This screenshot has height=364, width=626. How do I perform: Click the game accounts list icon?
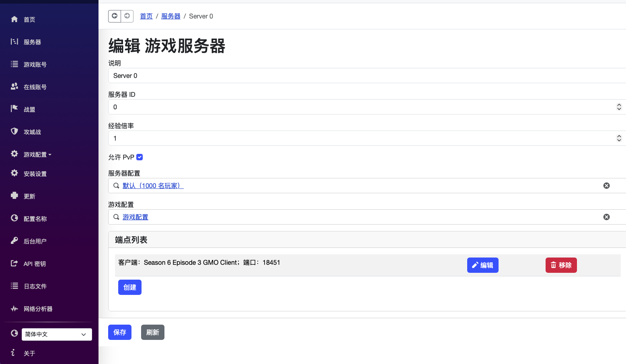14,64
